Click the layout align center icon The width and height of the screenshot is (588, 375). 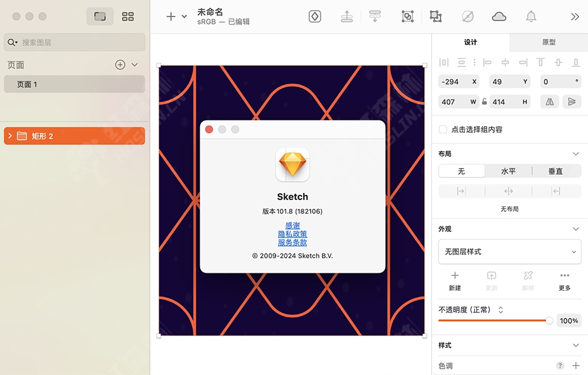click(x=508, y=191)
